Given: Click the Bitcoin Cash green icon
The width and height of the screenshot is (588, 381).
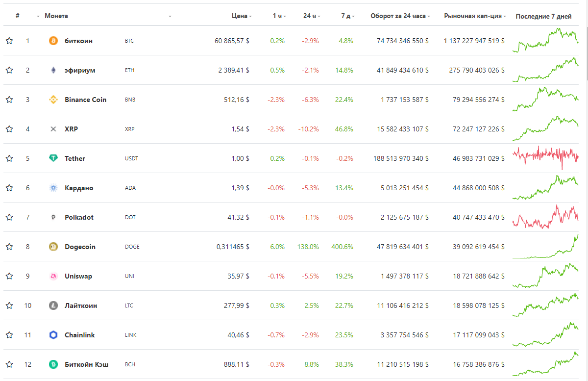Looking at the screenshot, I should tap(53, 364).
